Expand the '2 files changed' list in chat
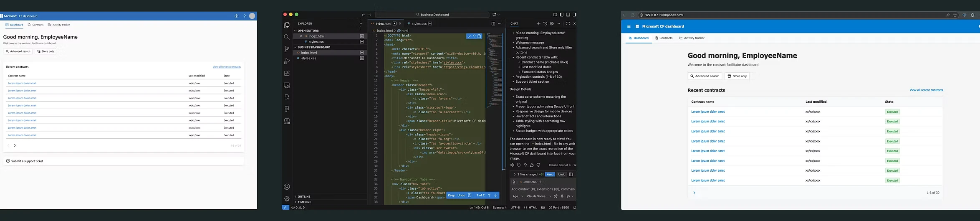 point(527,174)
